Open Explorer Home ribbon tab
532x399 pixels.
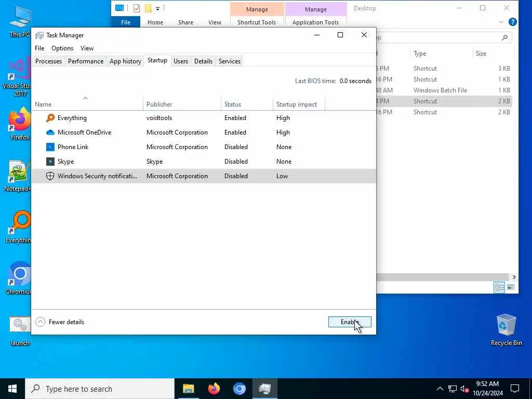click(155, 22)
